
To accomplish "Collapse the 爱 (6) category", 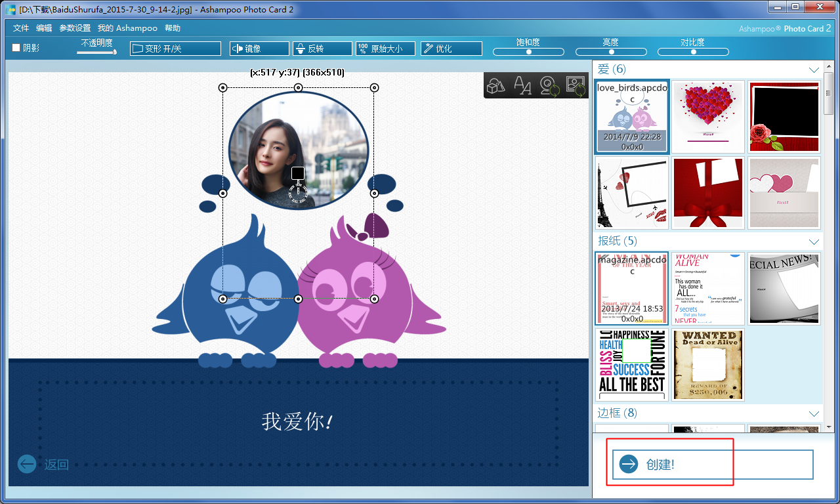I will click(814, 70).
